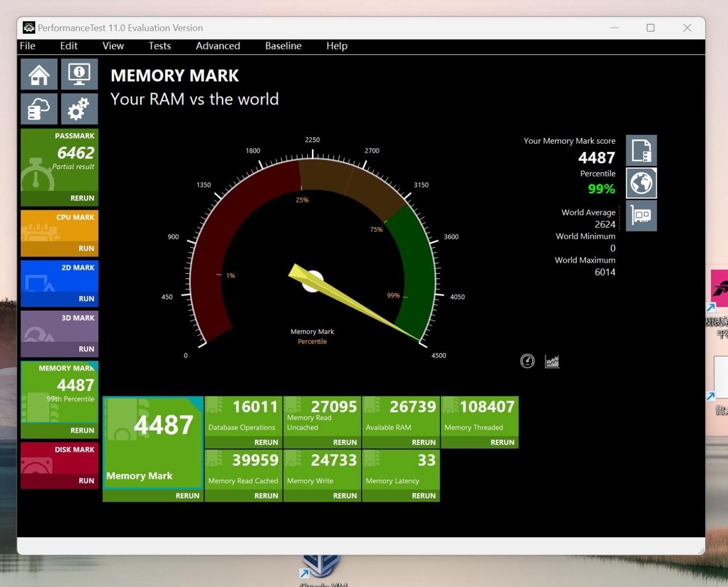The image size is (728, 587).
Task: Open the PassMark 6462 score tile
Action: pos(59,160)
